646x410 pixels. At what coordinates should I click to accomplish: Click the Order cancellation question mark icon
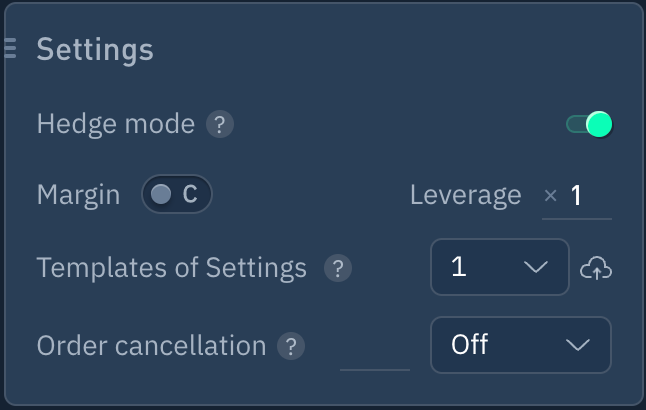(291, 346)
